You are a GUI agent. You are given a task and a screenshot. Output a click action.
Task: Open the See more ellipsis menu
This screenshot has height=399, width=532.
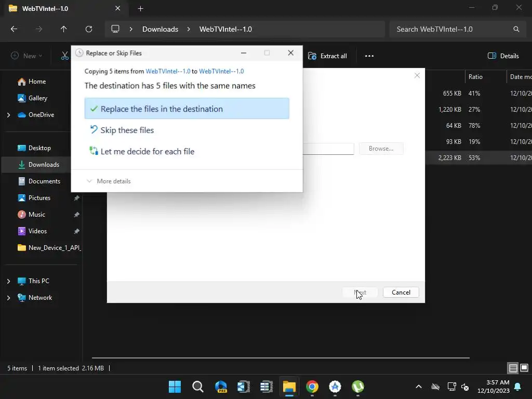tap(369, 56)
